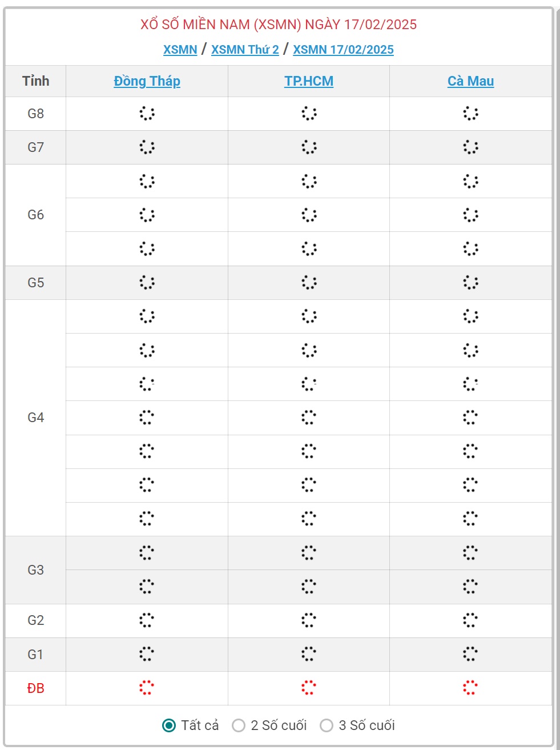Click the G2 loading spinner under Cà Mau
560x750 pixels.
[470, 620]
